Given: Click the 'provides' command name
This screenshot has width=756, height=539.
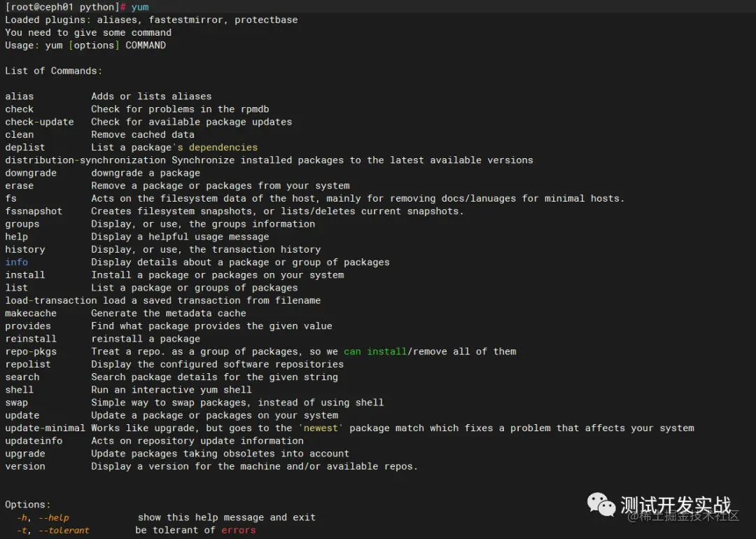Looking at the screenshot, I should (28, 326).
